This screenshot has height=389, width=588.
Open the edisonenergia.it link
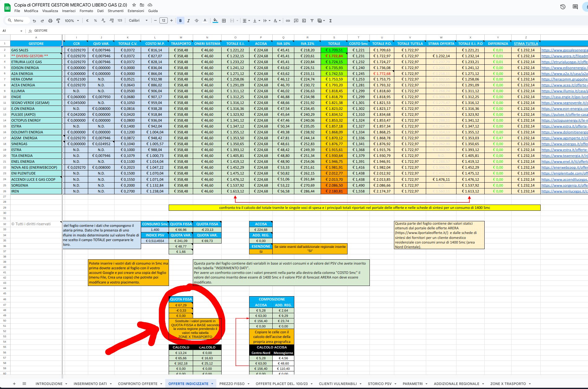click(564, 68)
